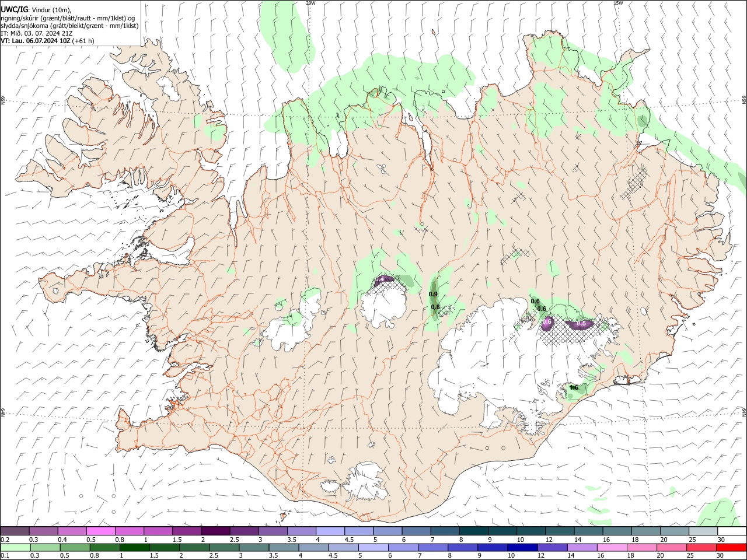Image resolution: width=747 pixels, height=560 pixels.
Task: Pick the lower-scale swatch starting at 25
Action: (701, 548)
